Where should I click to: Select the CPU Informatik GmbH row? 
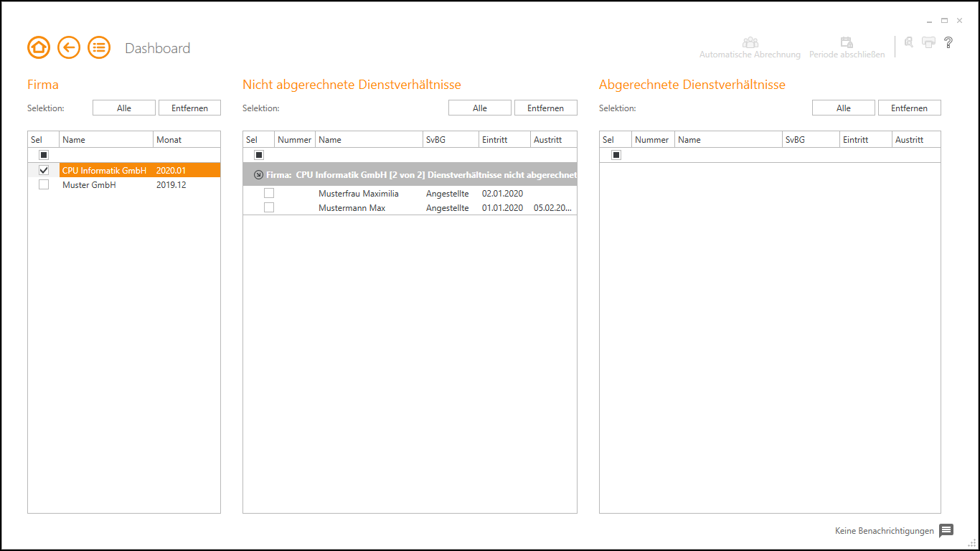(x=124, y=171)
